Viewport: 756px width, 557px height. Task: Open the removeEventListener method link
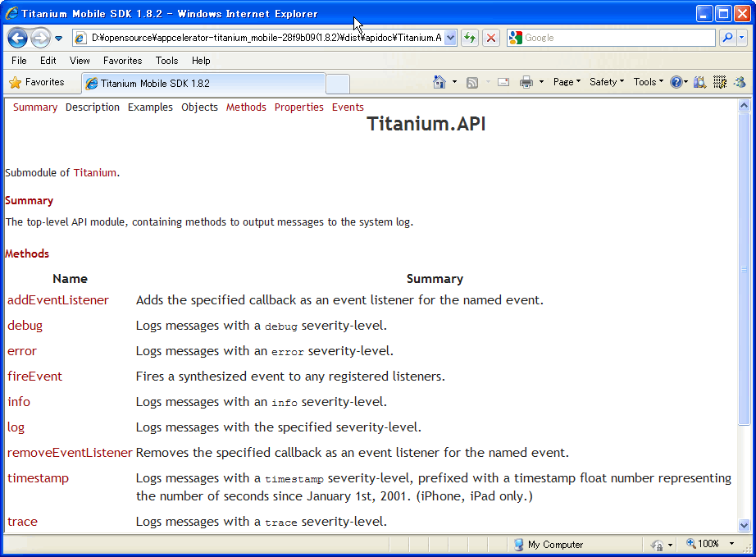click(70, 452)
